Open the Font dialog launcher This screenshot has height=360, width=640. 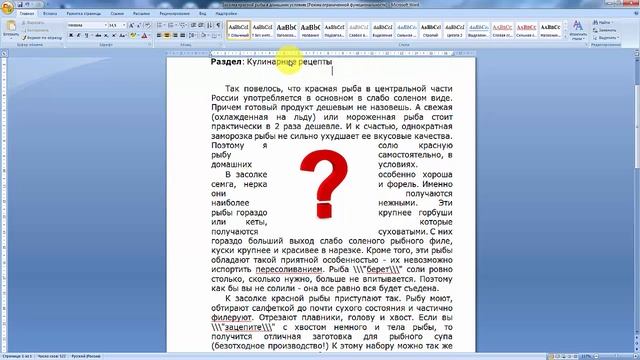150,44
